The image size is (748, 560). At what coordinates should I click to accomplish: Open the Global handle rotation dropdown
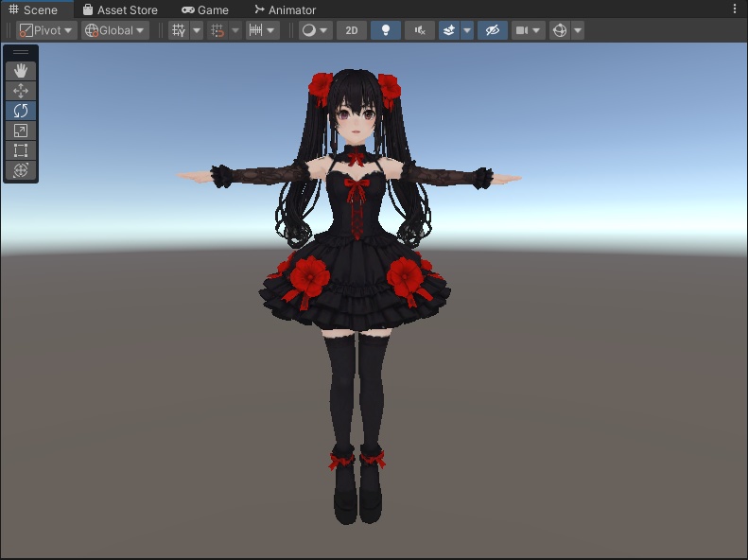115,30
